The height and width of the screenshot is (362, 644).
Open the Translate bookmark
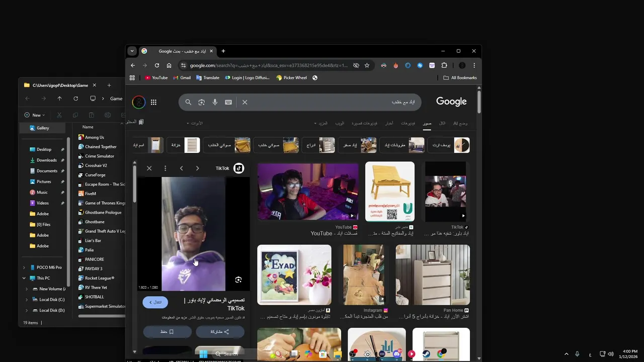coord(207,78)
